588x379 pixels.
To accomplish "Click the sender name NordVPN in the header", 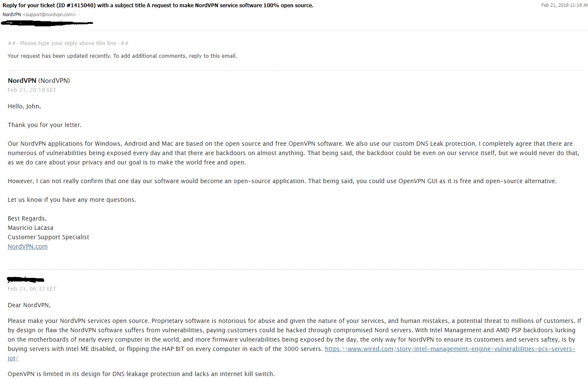I will tap(11, 14).
